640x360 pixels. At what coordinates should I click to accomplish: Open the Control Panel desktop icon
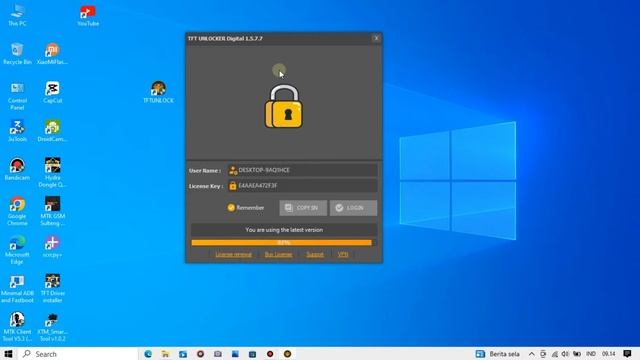(17, 96)
